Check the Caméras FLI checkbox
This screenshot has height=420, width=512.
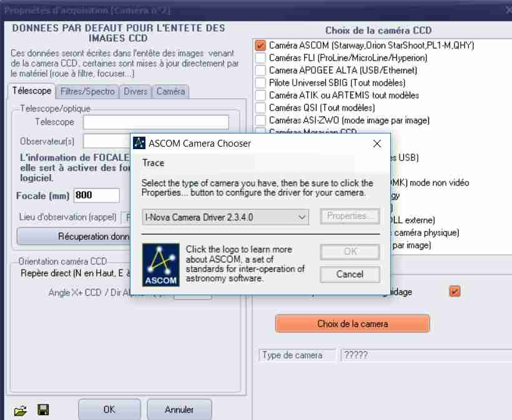coord(260,58)
